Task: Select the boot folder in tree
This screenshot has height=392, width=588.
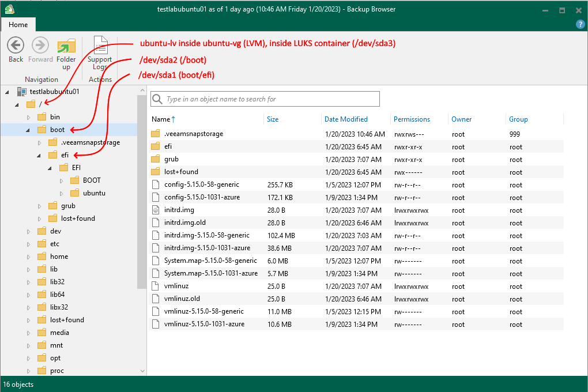Action: (57, 130)
